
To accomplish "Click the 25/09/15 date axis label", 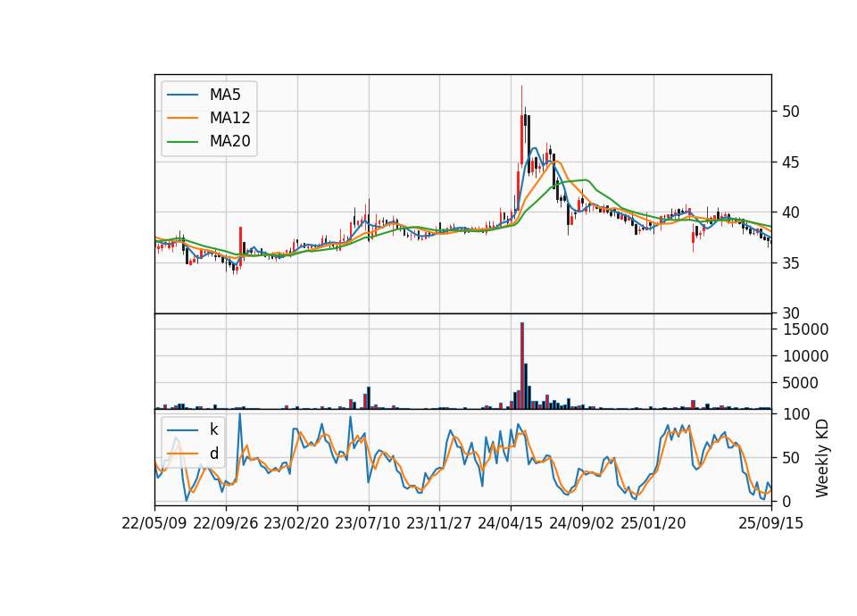I will click(x=770, y=523).
